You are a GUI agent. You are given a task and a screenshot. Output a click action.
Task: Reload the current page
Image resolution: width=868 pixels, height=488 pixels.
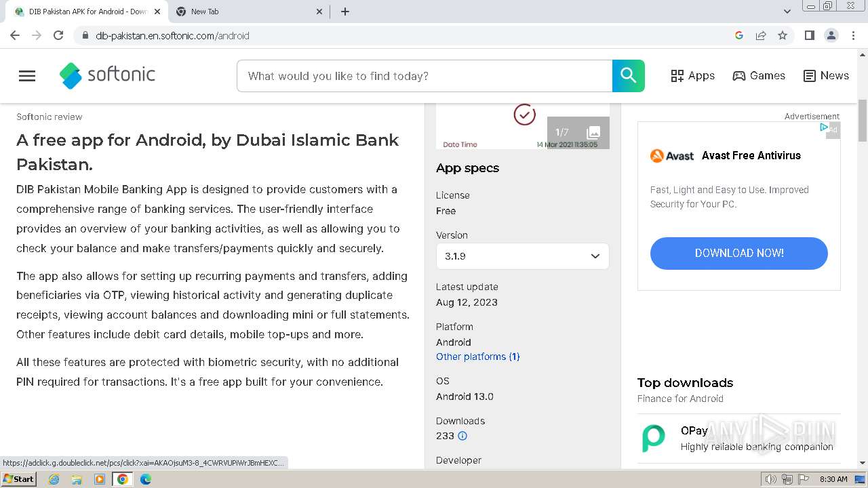[x=58, y=35]
